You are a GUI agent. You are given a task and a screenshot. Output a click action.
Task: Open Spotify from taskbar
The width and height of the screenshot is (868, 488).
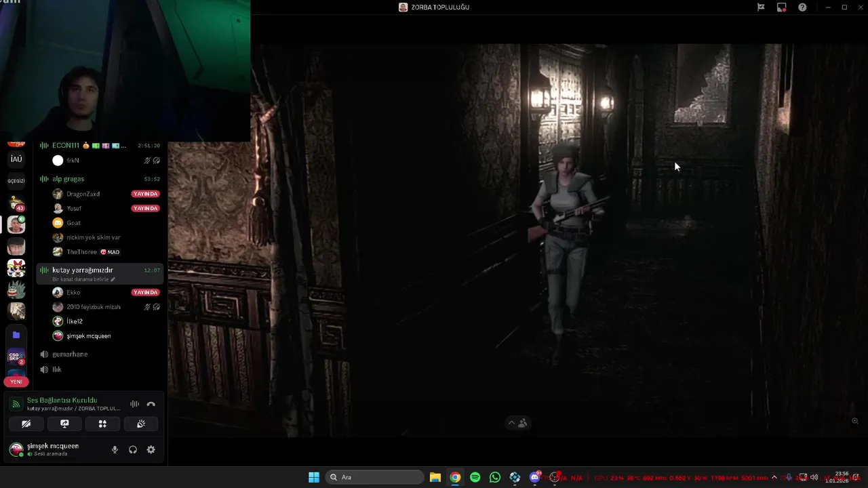pos(475,477)
